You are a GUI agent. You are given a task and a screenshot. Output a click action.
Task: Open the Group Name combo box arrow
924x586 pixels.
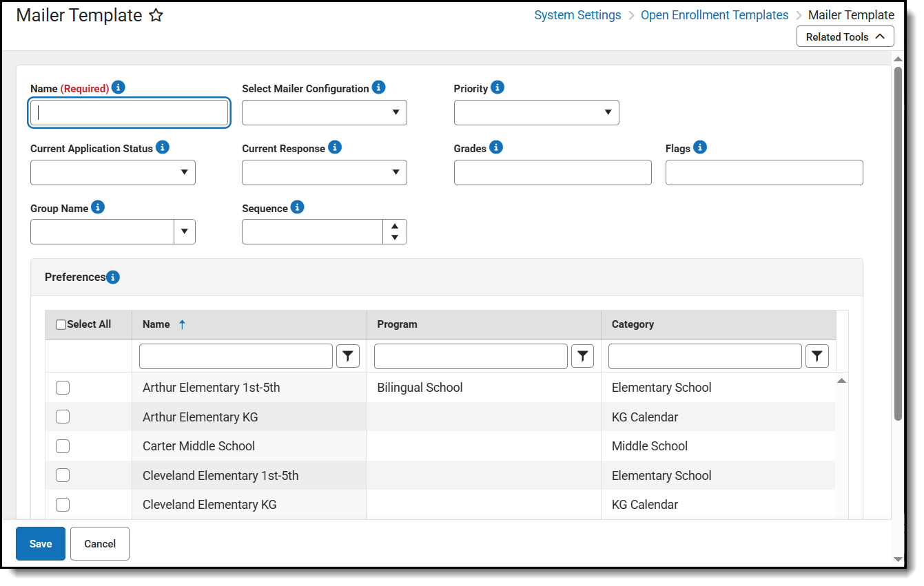(x=185, y=232)
